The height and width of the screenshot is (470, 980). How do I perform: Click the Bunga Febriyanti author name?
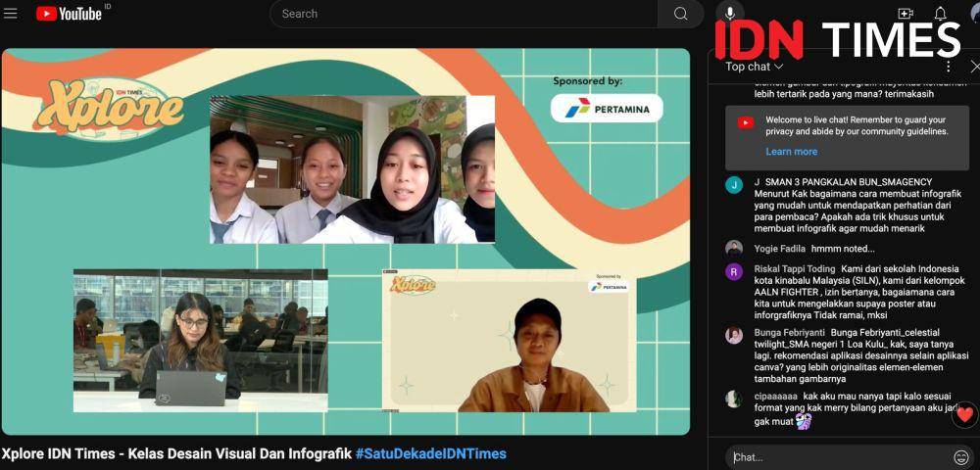tap(789, 332)
